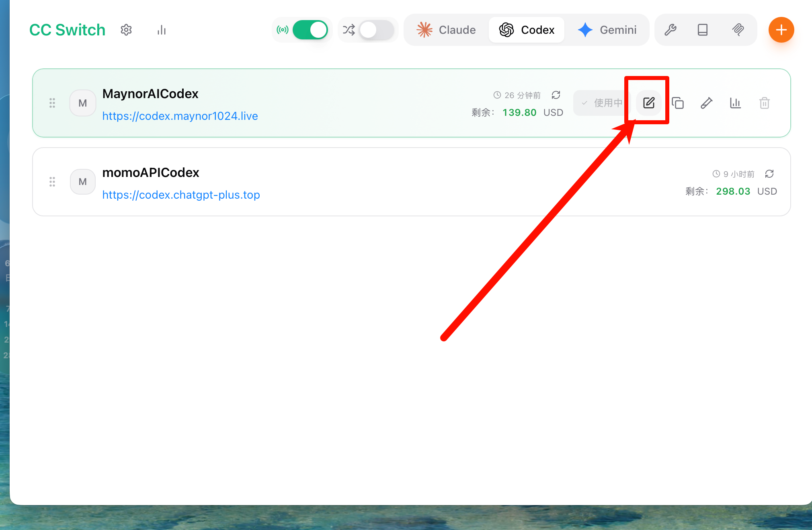Open https://codex.maynor1024.live link
This screenshot has width=812, height=530.
tap(180, 116)
